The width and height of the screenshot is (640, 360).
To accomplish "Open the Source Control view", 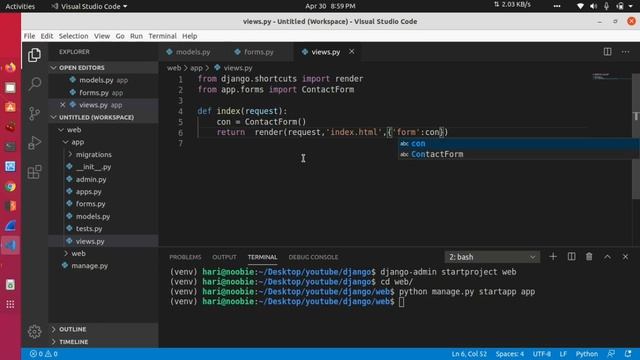I will (x=34, y=113).
